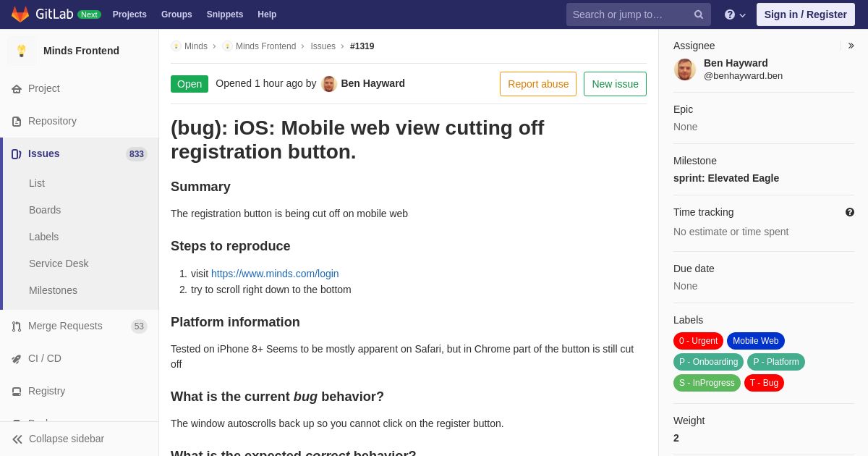
Task: Click the Minds Frontend project title
Action: 81,51
